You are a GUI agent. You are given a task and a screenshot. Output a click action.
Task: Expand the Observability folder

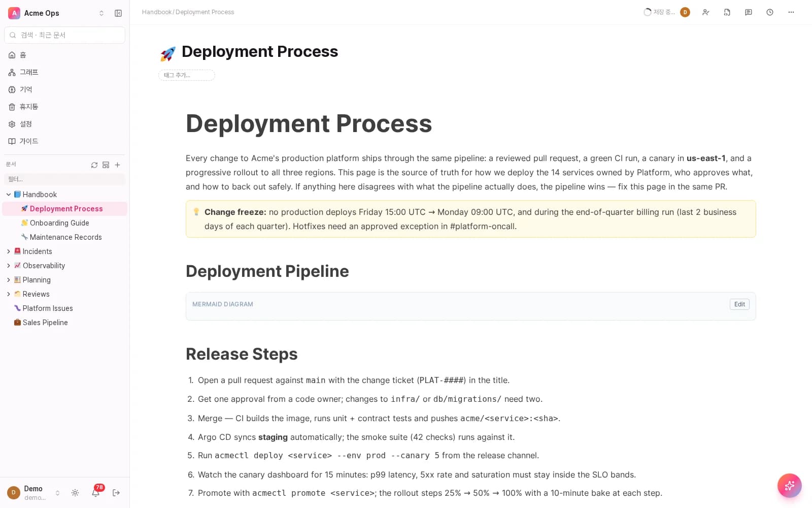(9, 266)
